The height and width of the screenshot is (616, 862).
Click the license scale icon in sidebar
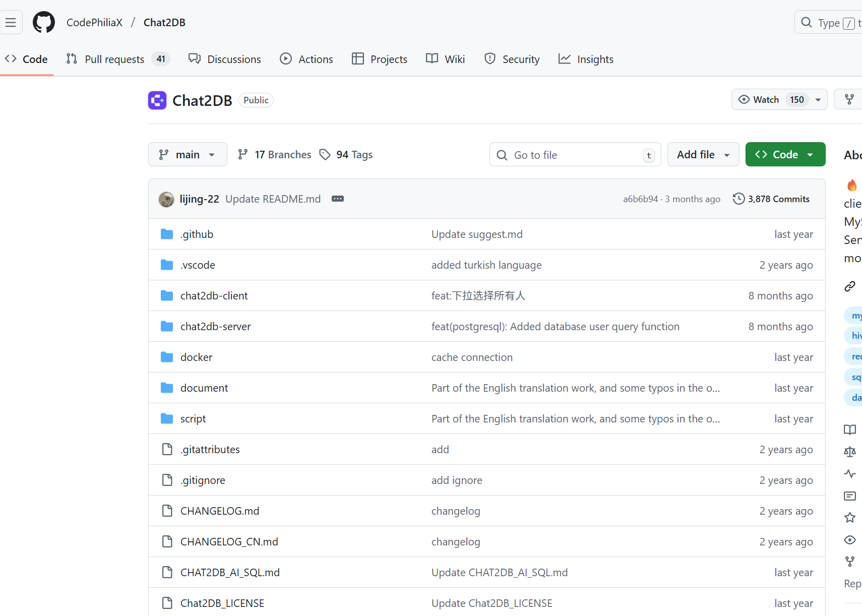[x=850, y=452]
